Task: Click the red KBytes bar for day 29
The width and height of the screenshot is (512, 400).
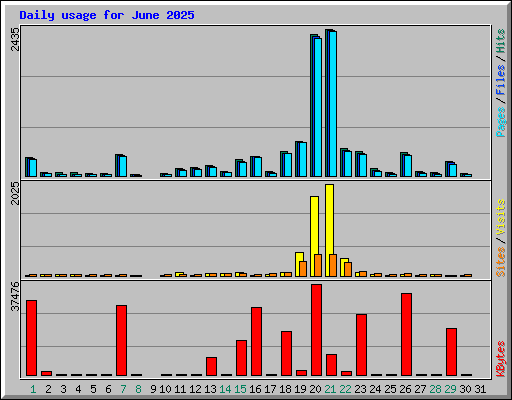Action: pos(452,352)
